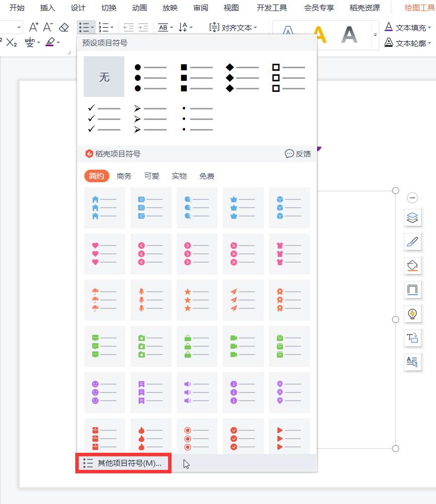Expand the bullet list dropdown arrow
Image resolution: width=436 pixels, height=504 pixels.
[92, 28]
